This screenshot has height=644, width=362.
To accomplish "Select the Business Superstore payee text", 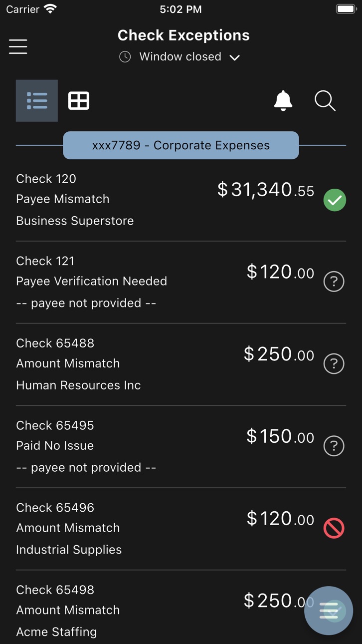I will click(75, 221).
